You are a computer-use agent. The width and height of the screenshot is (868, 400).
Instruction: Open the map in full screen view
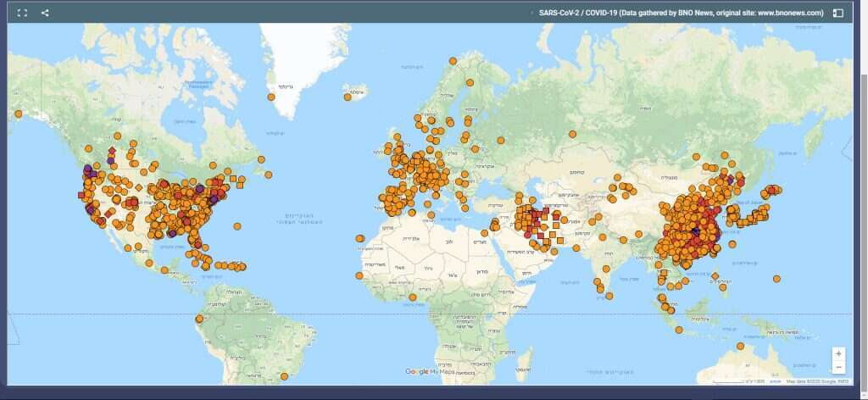point(23,13)
